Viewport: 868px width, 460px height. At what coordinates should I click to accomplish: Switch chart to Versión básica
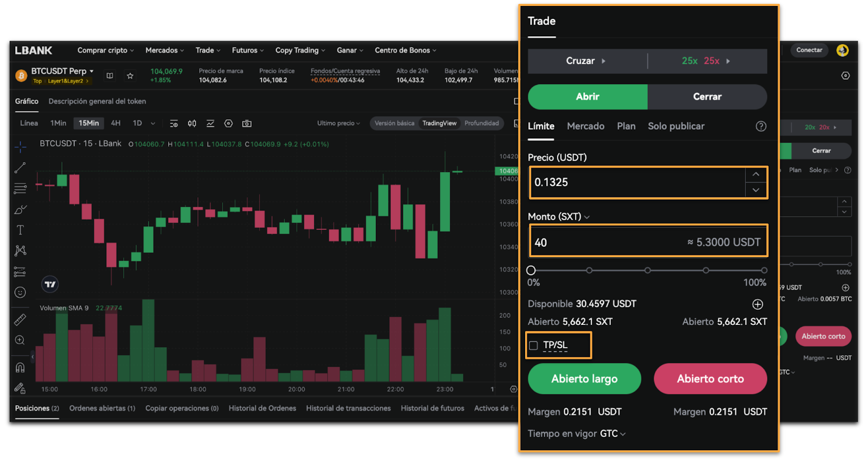[394, 124]
